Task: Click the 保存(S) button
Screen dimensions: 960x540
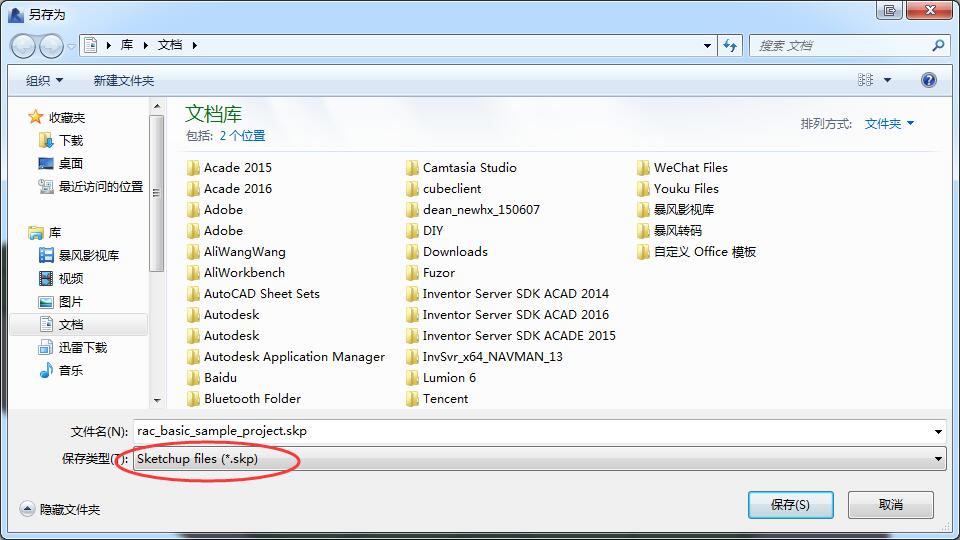Action: (x=790, y=504)
